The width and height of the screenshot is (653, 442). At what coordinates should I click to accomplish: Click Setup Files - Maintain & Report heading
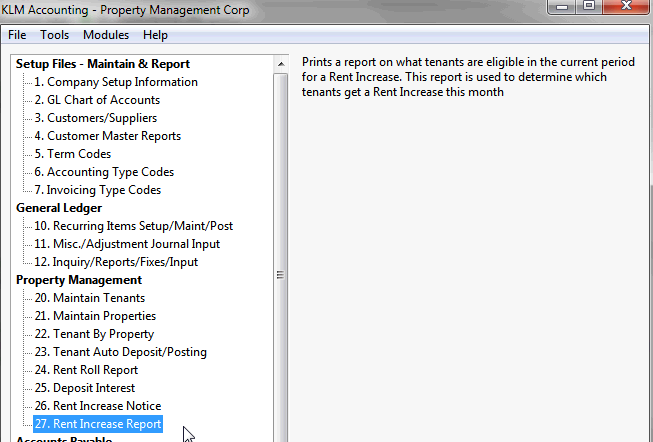103,64
